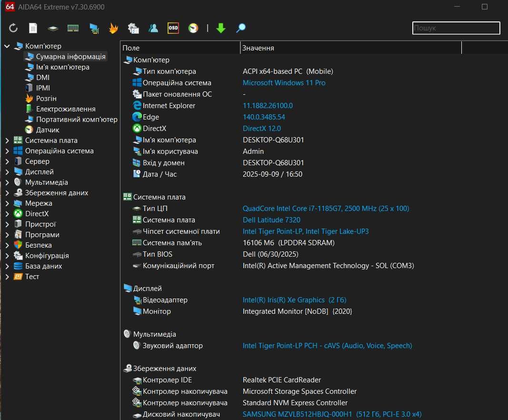This screenshot has height=420, width=508.
Task: Select the Монітор row
Action: [290, 311]
